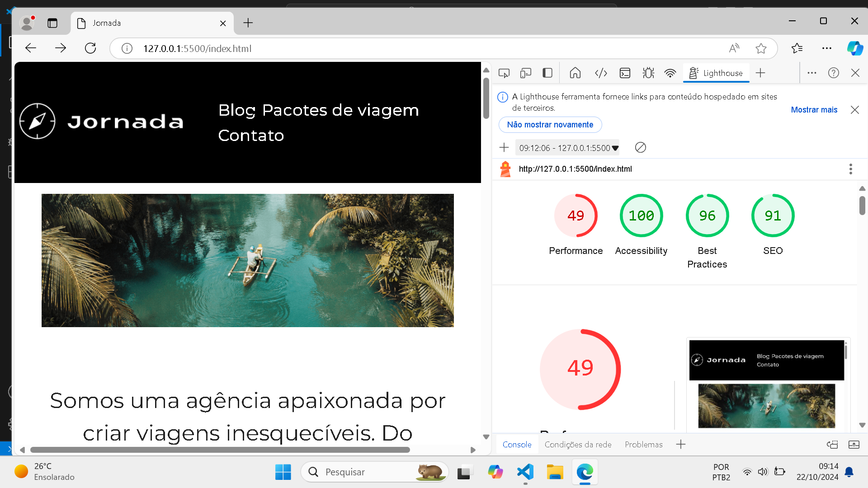Image resolution: width=868 pixels, height=488 pixels.
Task: Open the tab actions menu icon
Action: point(52,23)
